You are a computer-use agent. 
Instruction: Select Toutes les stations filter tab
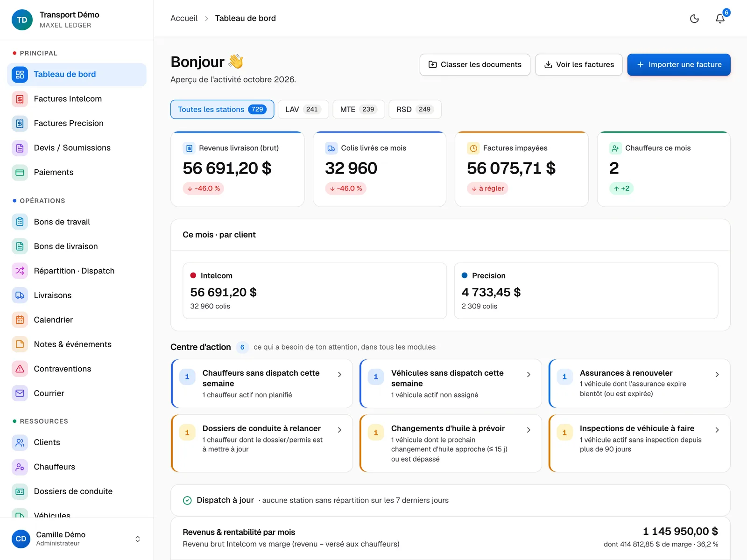point(222,109)
